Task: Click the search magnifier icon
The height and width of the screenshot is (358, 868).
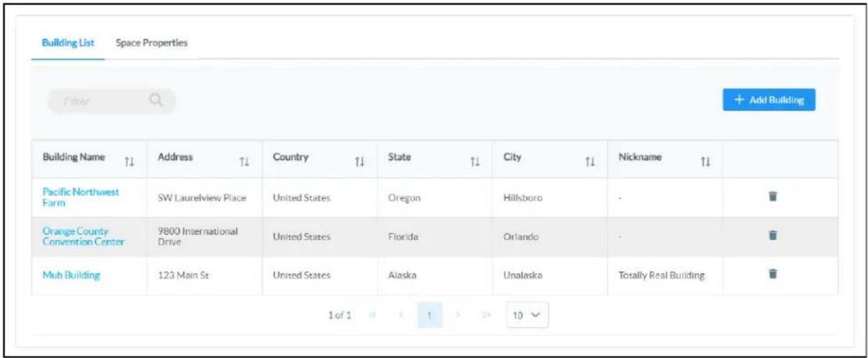Action: (156, 101)
